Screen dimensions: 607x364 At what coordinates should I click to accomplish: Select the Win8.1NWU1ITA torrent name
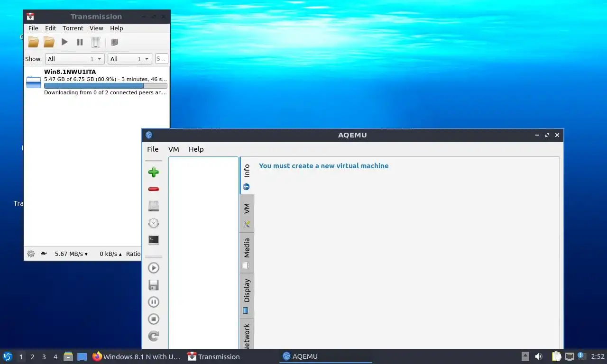pyautogui.click(x=70, y=72)
